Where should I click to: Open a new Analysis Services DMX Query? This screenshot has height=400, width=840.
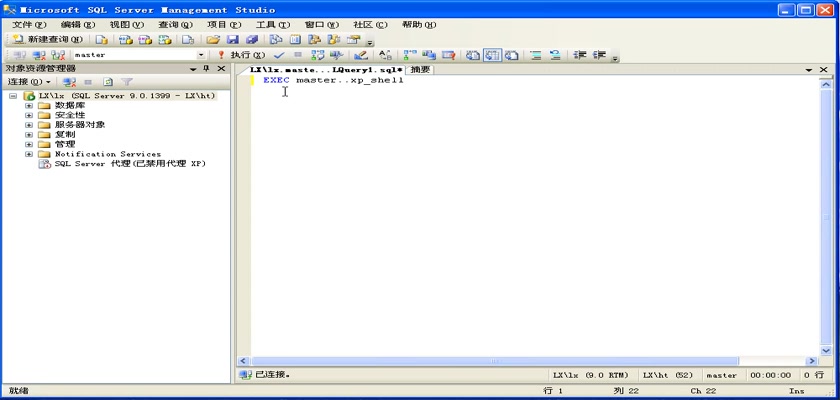click(145, 40)
